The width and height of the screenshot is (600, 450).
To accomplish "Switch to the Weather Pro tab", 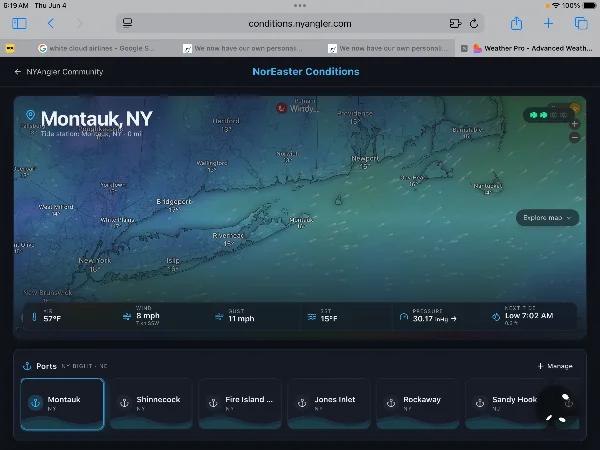I will pyautogui.click(x=533, y=48).
